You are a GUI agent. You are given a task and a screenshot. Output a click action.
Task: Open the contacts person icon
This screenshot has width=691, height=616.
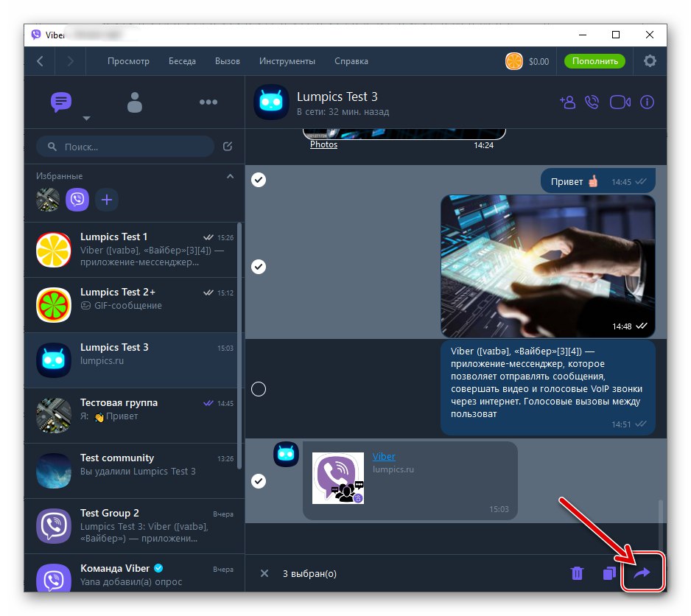(x=134, y=102)
